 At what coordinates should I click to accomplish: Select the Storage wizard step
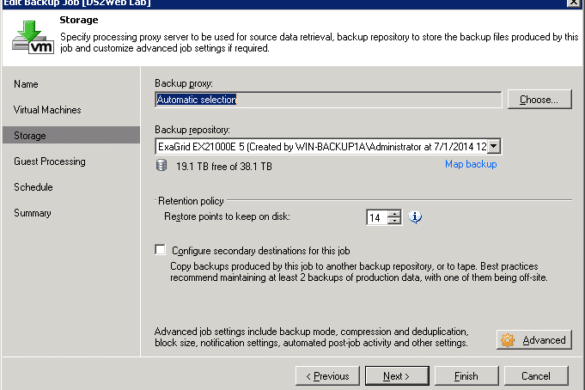(71, 135)
